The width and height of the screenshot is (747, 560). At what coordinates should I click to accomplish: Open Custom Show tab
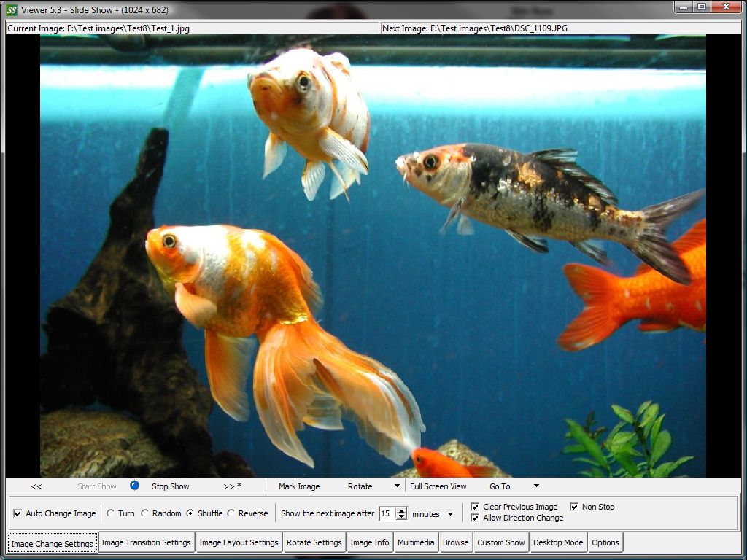coord(501,542)
